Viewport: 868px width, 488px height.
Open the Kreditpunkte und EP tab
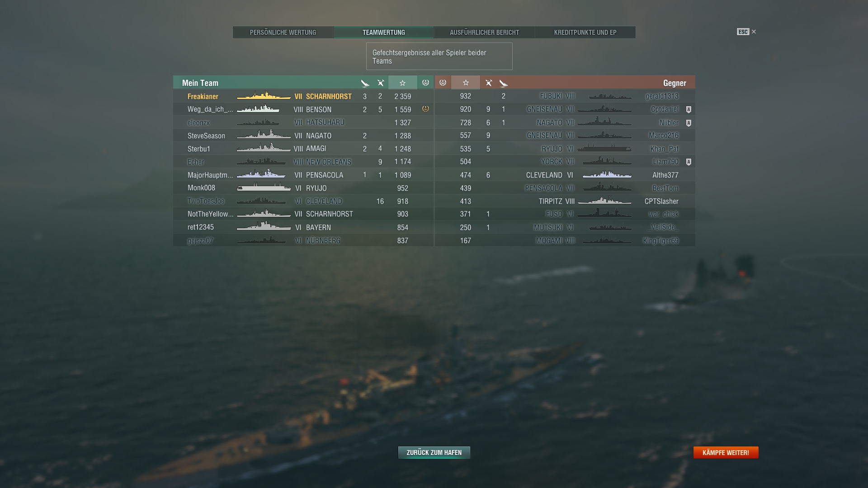585,32
